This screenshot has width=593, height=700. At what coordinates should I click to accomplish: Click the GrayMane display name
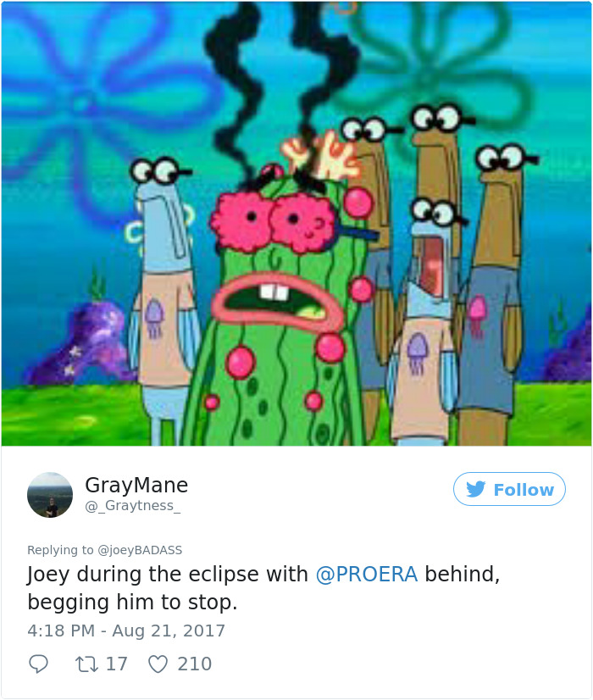point(136,485)
